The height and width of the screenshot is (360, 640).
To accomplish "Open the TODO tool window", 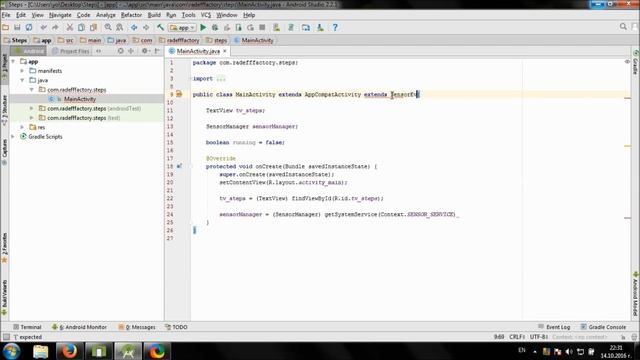I will pos(176,327).
